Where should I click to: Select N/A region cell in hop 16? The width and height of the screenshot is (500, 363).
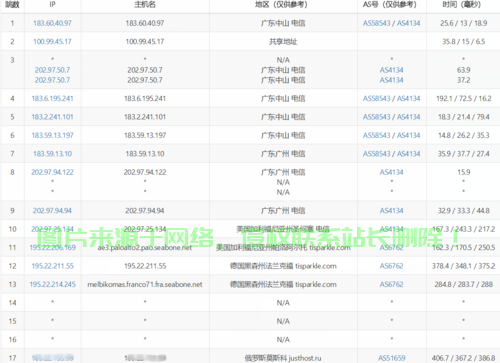click(283, 339)
